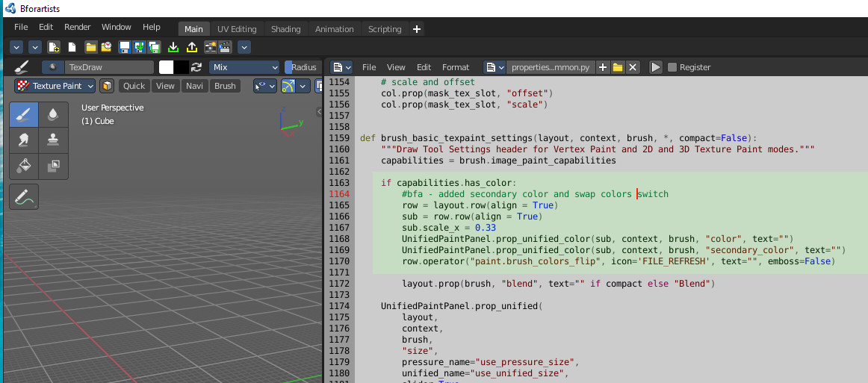Image resolution: width=868 pixels, height=383 pixels.
Task: Open the Render menu
Action: [x=78, y=27]
